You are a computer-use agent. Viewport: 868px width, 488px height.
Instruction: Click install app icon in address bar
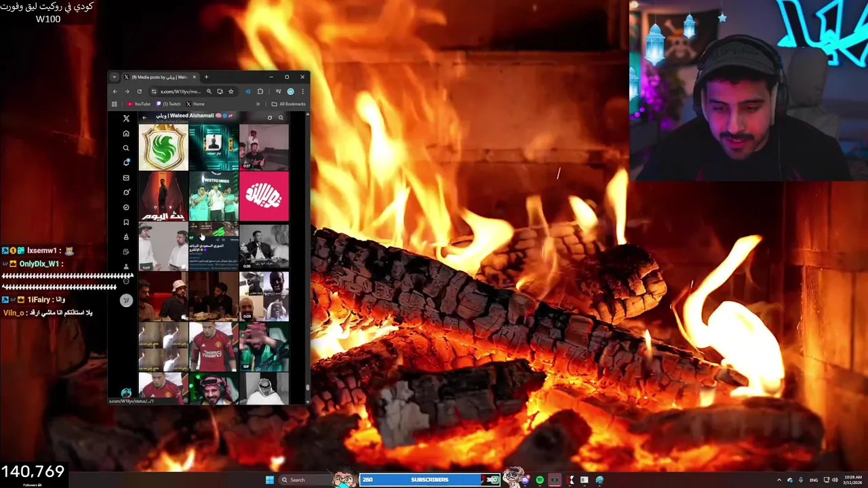220,91
